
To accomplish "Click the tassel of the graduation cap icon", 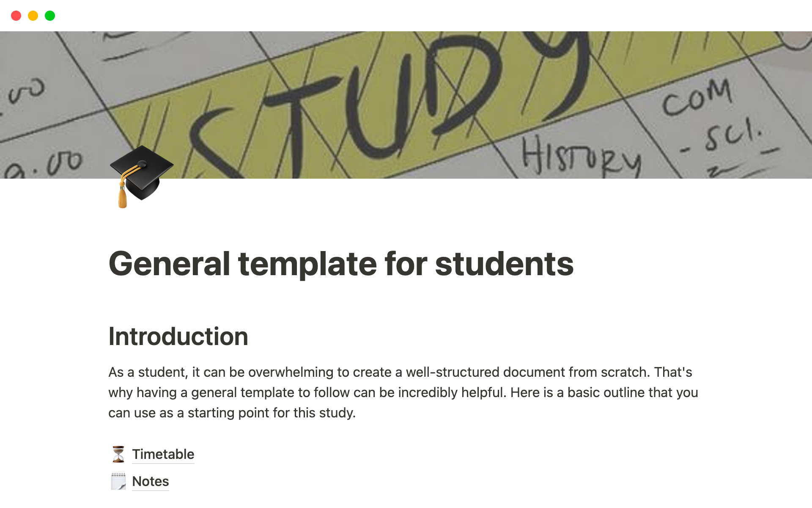I will (122, 197).
